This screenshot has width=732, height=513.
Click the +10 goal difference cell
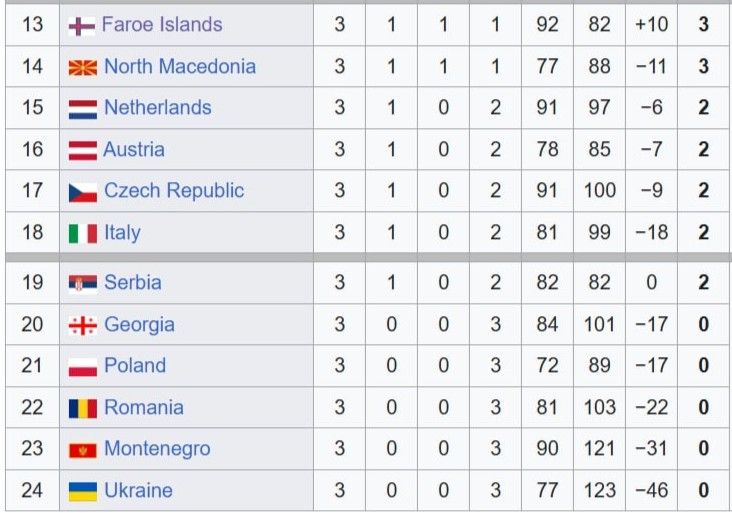(x=650, y=24)
